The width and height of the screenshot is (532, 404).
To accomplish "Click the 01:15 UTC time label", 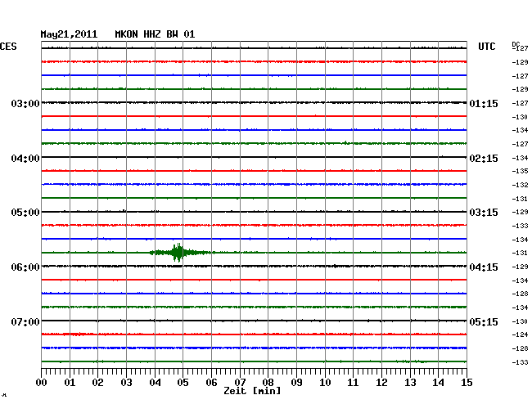I will click(x=484, y=103).
